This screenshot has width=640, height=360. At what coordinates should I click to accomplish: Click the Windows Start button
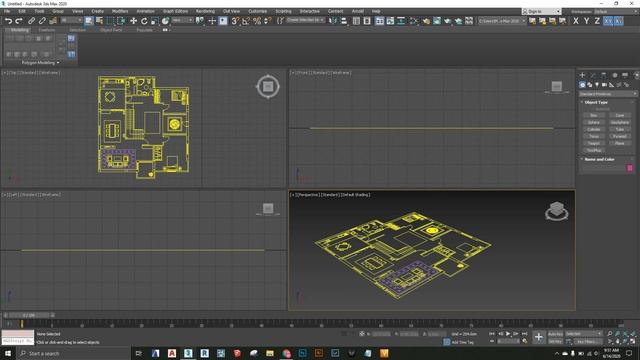8,353
